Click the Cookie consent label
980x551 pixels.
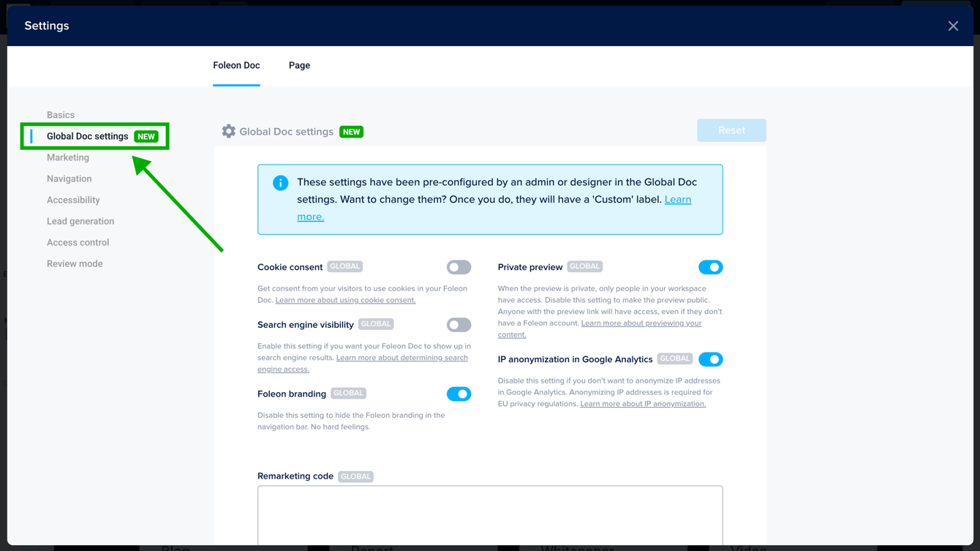[x=290, y=267]
